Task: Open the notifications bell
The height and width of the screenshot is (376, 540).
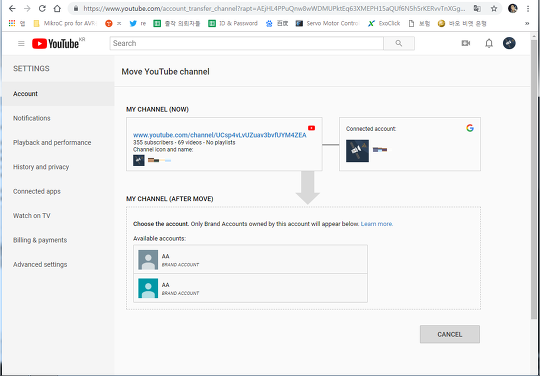Action: [x=489, y=43]
